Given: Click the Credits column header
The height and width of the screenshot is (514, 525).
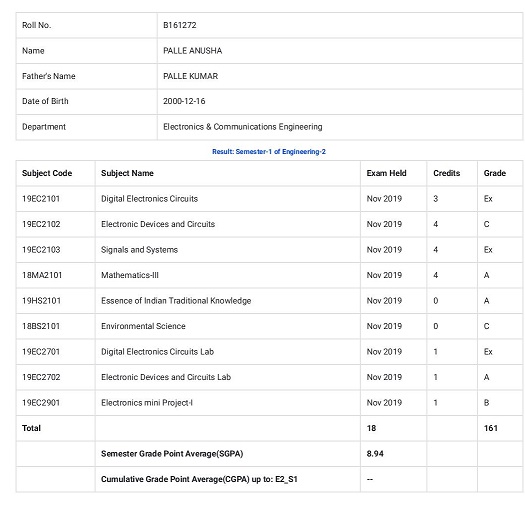Looking at the screenshot, I should click(x=447, y=173).
